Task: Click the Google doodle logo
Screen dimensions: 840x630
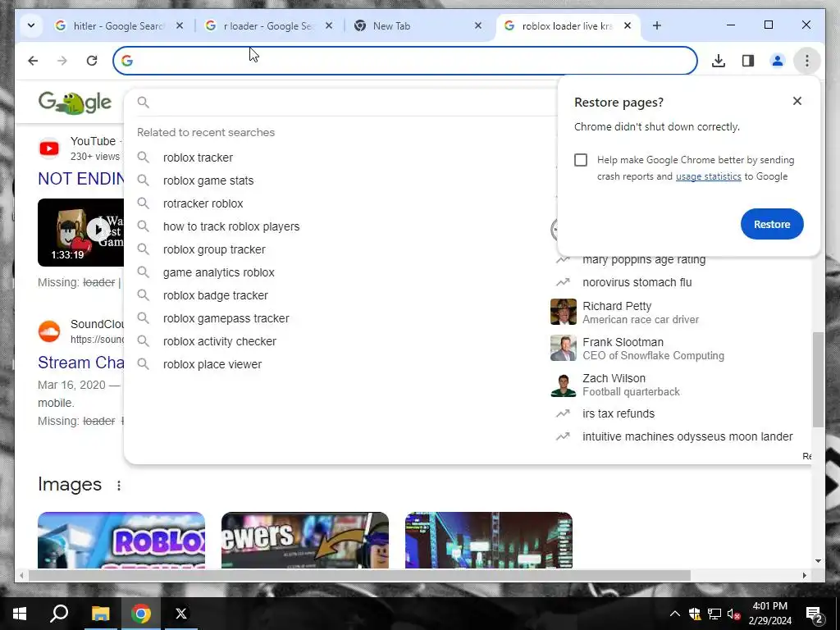Action: 75,103
